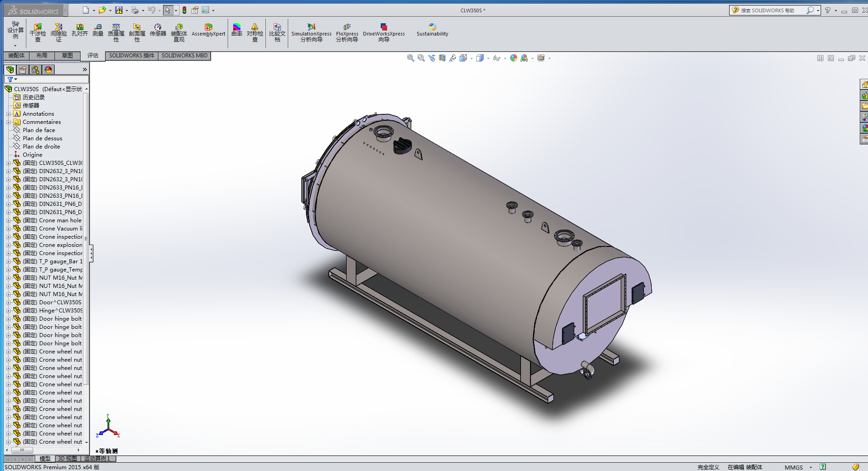
Task: Click the zoom-to-fit icon above the viewport
Action: click(410, 58)
